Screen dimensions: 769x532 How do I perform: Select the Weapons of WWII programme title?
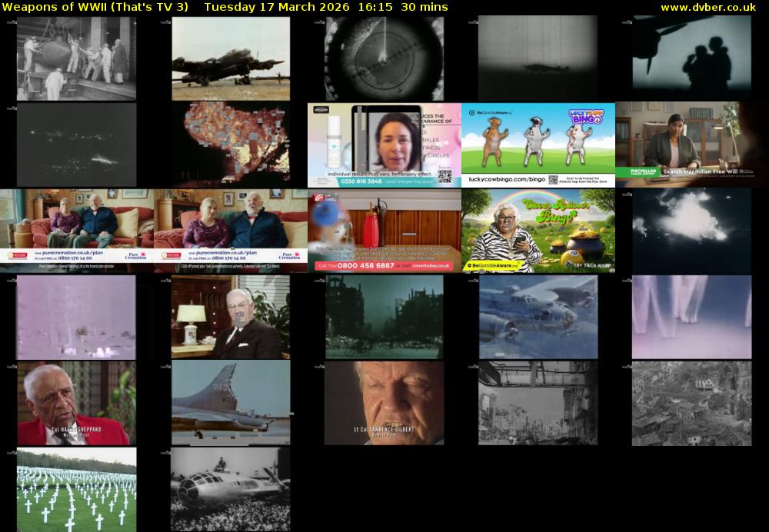95,7
